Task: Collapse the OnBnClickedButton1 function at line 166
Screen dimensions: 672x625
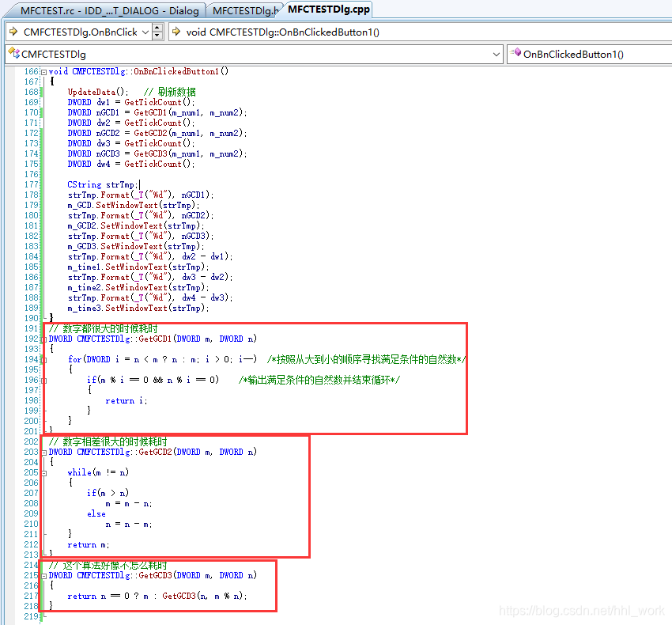Action: pyautogui.click(x=43, y=72)
